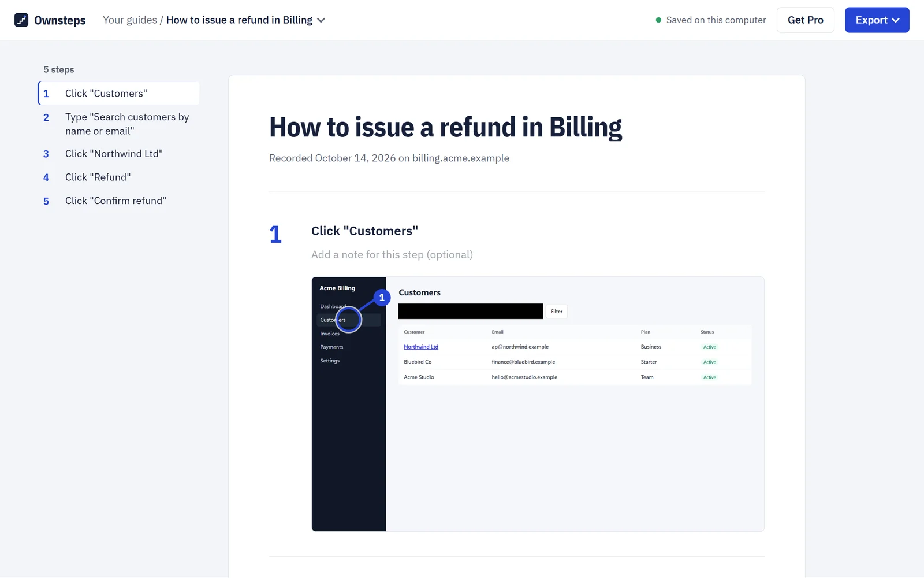
Task: Click the Recorded October 14, 2026 subtitle
Action: (x=389, y=158)
